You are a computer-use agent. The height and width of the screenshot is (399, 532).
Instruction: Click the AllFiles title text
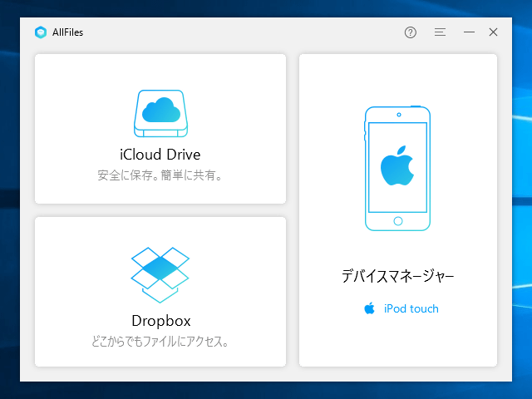tap(67, 32)
